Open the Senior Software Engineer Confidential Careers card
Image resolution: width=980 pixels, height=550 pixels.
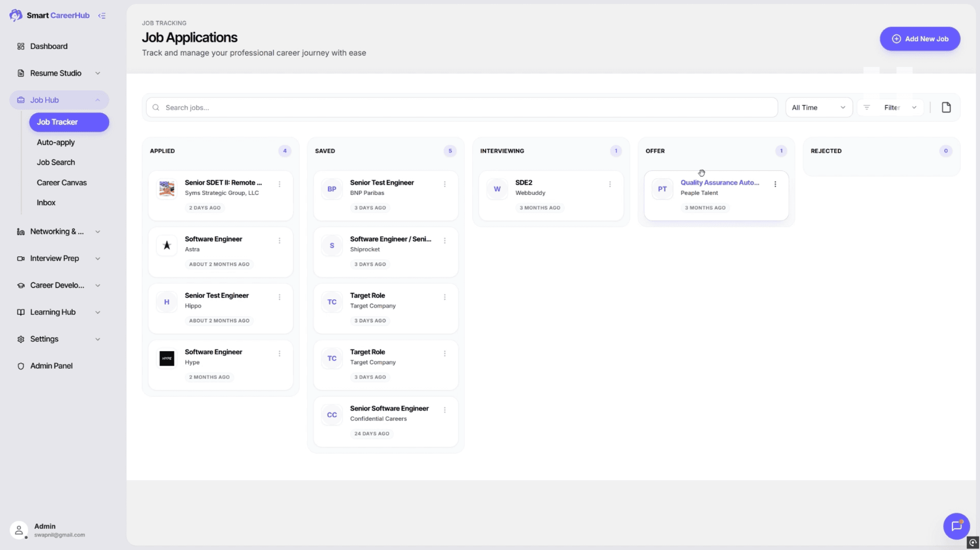point(386,421)
